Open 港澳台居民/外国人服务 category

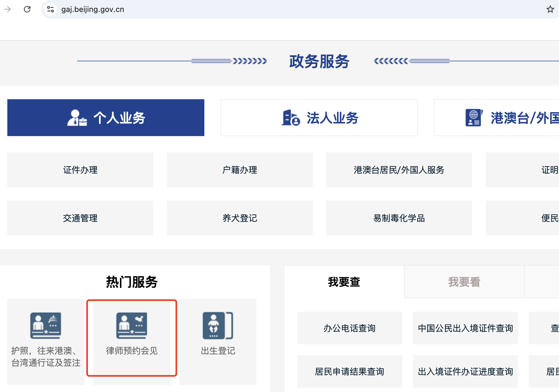tap(399, 170)
